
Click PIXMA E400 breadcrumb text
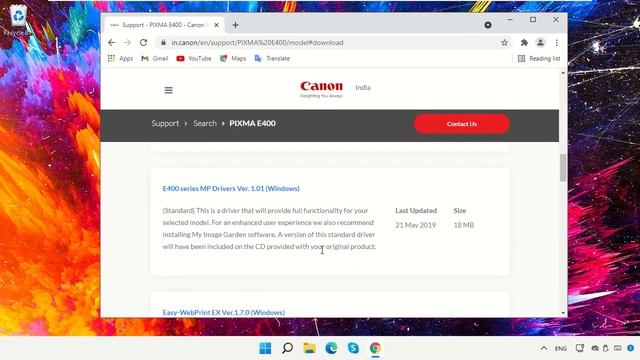[252, 123]
